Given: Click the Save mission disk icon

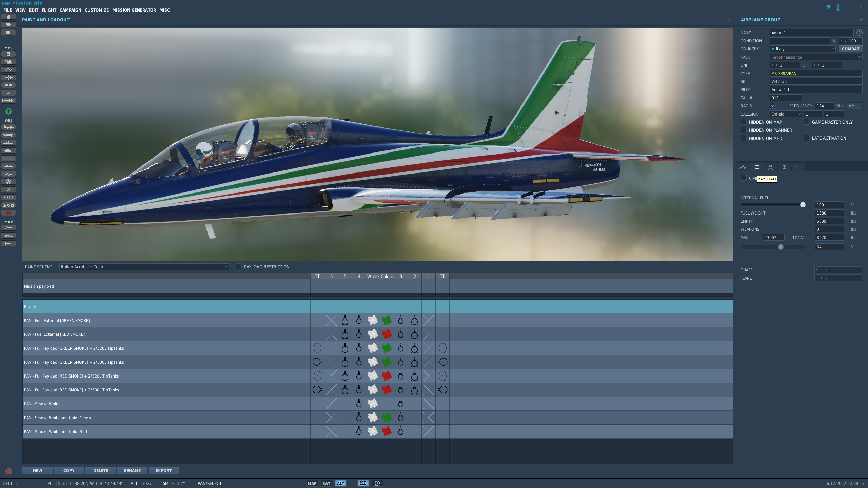Looking at the screenshot, I should point(8,32).
